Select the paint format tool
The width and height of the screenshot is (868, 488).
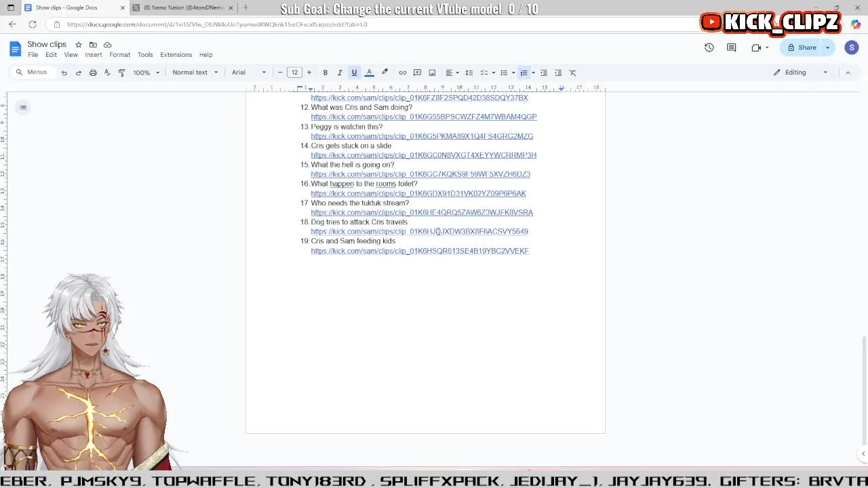tap(121, 73)
